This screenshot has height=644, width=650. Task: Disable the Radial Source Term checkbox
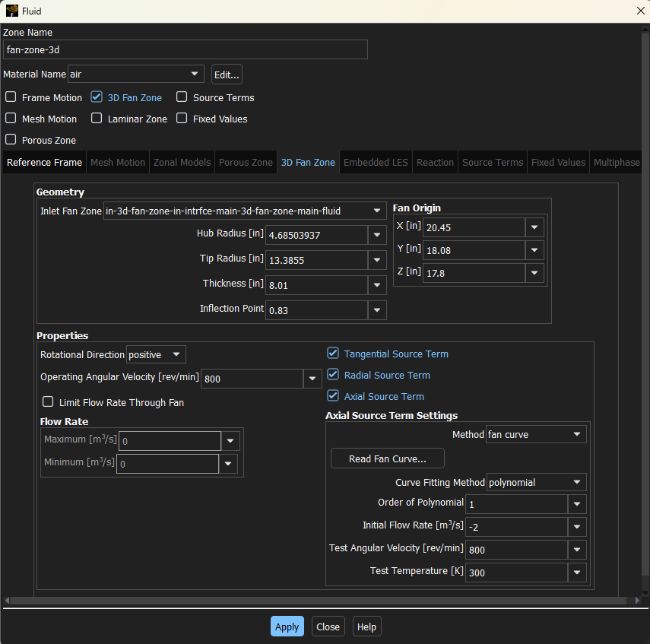pyautogui.click(x=332, y=375)
